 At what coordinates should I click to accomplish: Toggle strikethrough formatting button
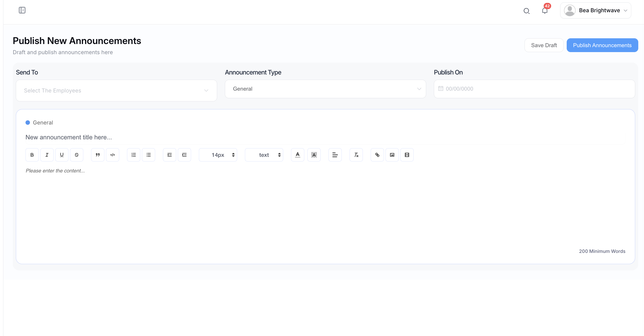click(x=77, y=155)
